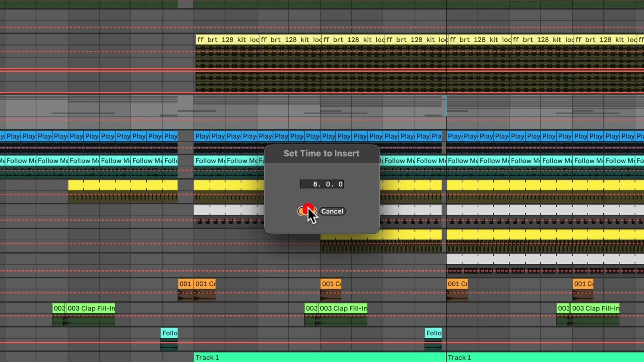Cancel the Set Time to Insert dialog

tap(332, 211)
